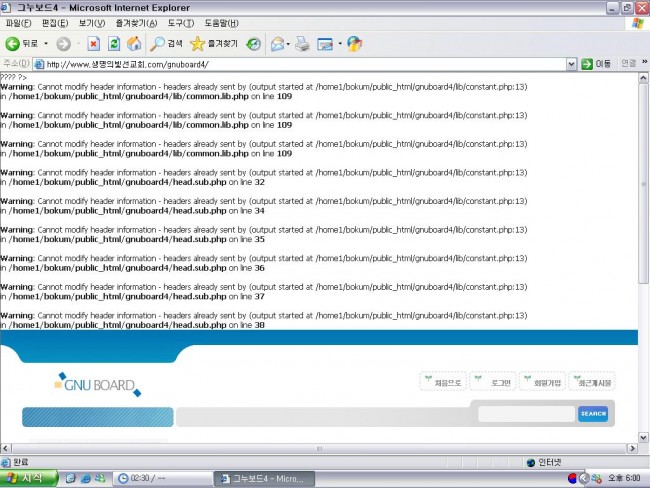Open the File (파일) menu
650x488 pixels.
[18, 23]
